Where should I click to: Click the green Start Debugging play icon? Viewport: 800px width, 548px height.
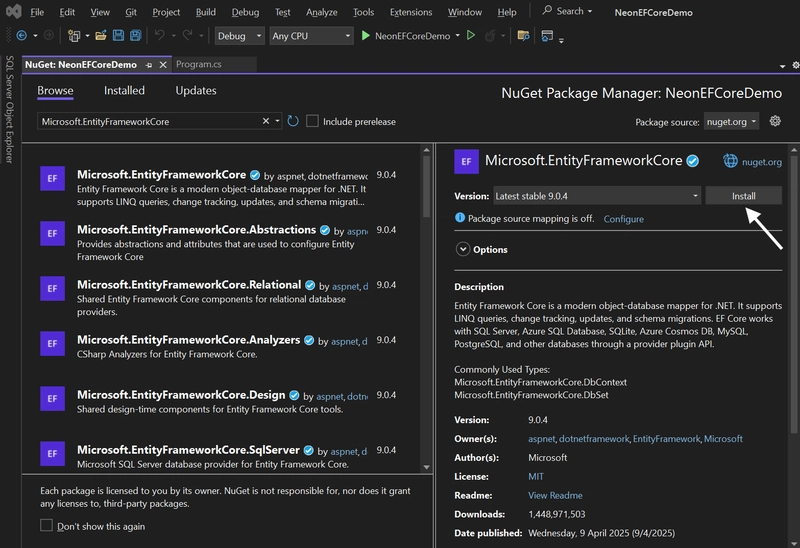pyautogui.click(x=365, y=36)
